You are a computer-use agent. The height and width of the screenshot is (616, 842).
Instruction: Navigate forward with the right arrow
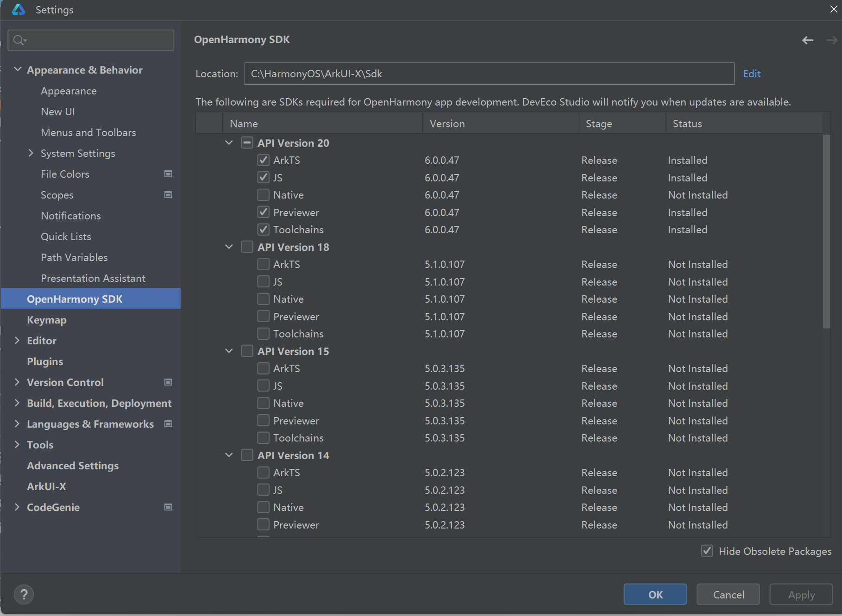(x=832, y=40)
